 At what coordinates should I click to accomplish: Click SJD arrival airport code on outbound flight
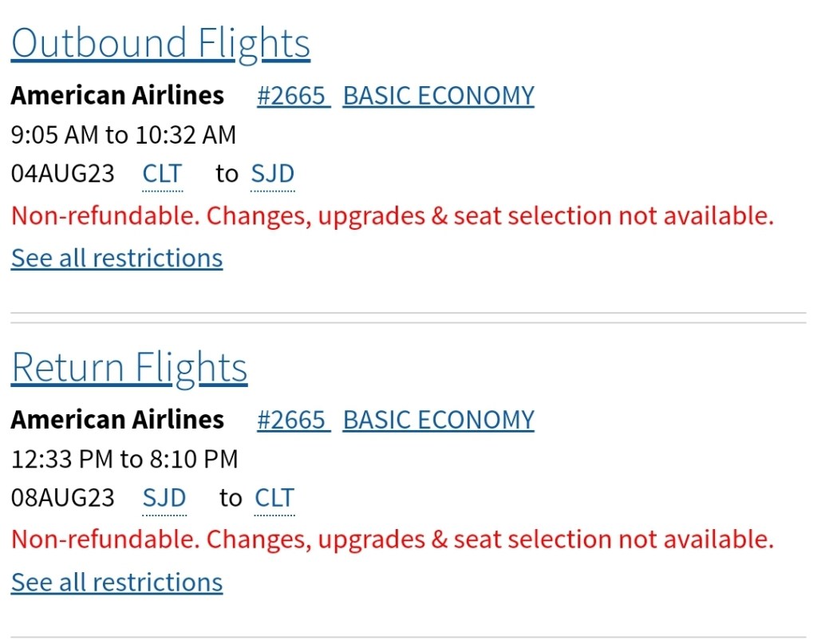(272, 174)
